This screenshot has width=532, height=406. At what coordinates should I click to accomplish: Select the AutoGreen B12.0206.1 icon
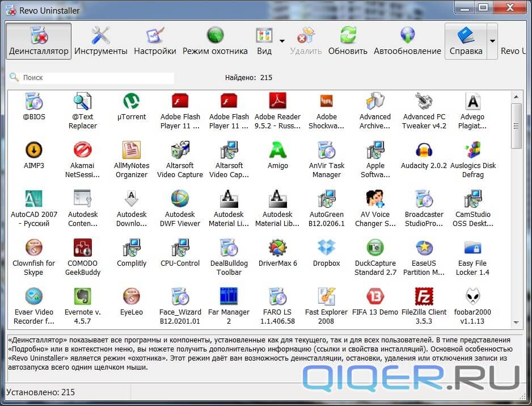point(326,199)
